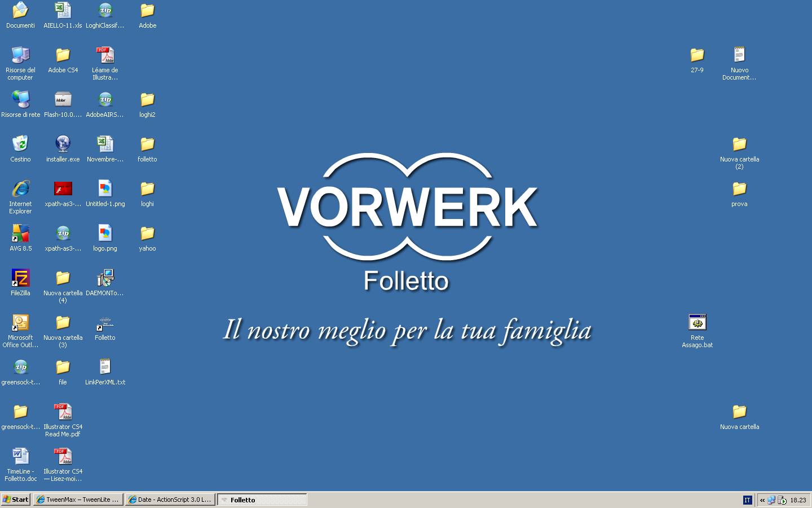The height and width of the screenshot is (508, 812).
Task: Open Nuova cartella (2) folder
Action: [739, 144]
